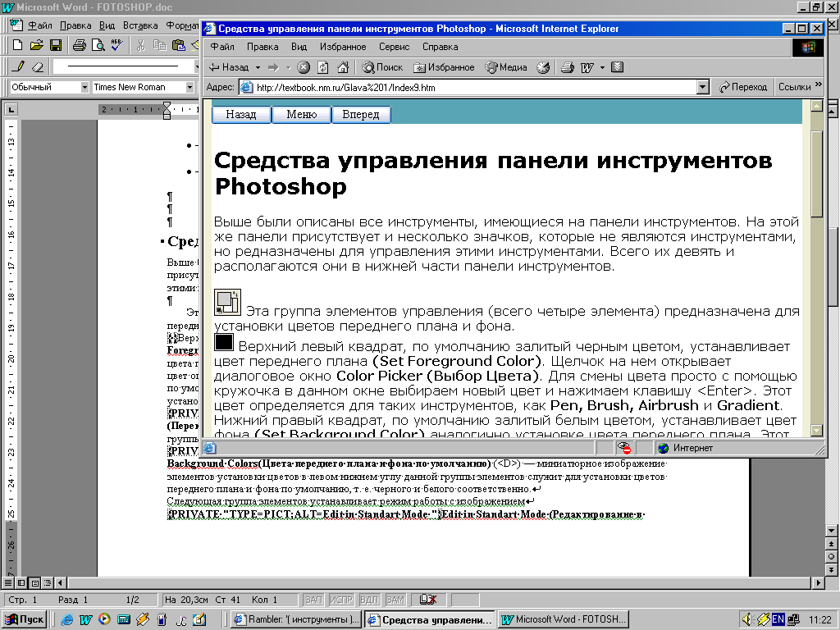Viewport: 840px width, 630px height.
Task: Click the color controls group image on page
Action: point(228,302)
